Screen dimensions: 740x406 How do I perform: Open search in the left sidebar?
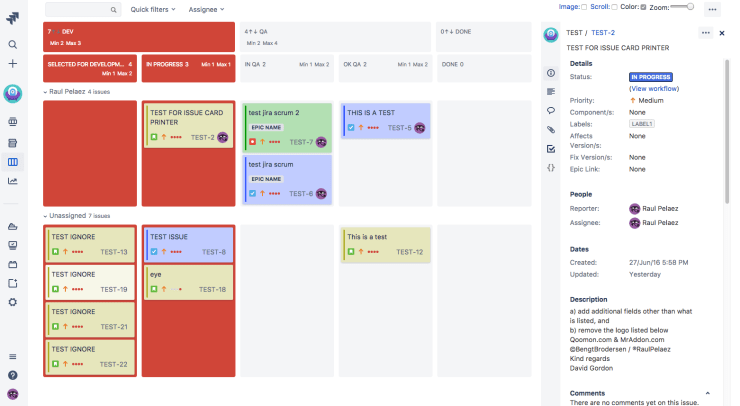point(13,44)
